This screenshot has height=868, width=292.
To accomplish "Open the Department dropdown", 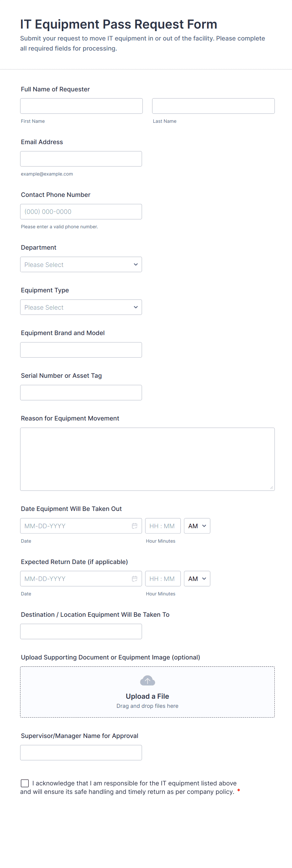I will tap(81, 264).
